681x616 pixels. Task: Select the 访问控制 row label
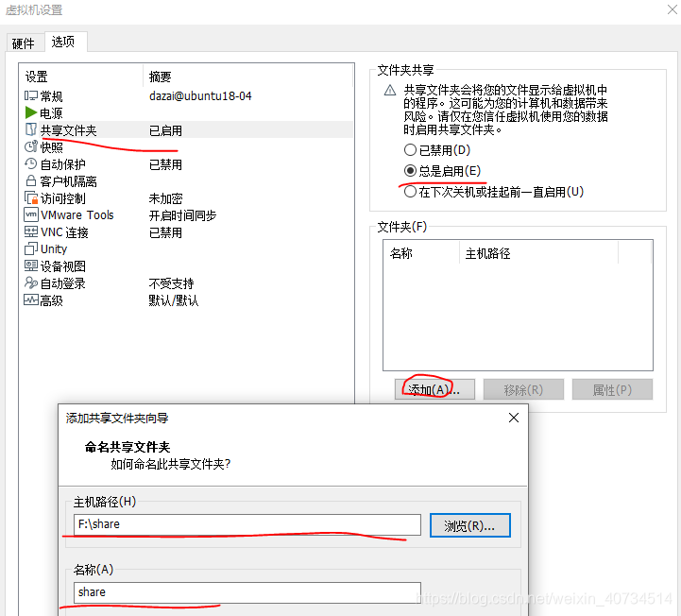(63, 198)
